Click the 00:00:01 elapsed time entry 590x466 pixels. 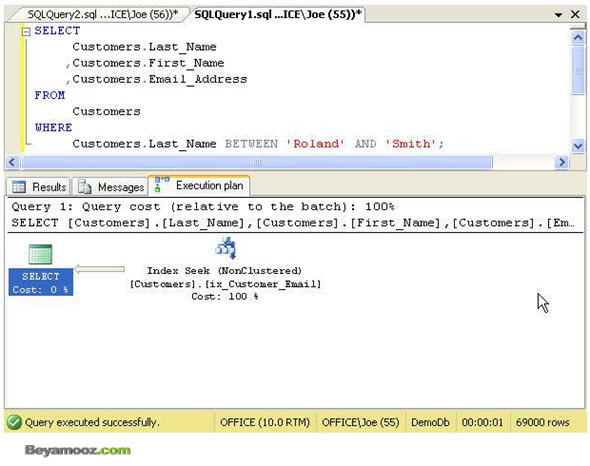pos(482,422)
